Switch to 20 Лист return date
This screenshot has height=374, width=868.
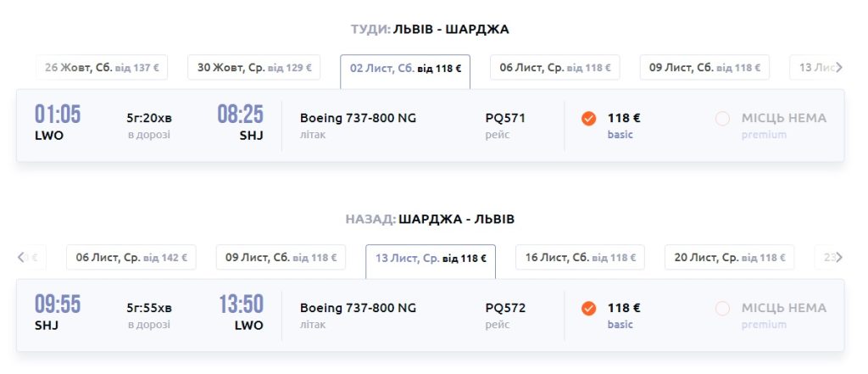[x=730, y=258]
